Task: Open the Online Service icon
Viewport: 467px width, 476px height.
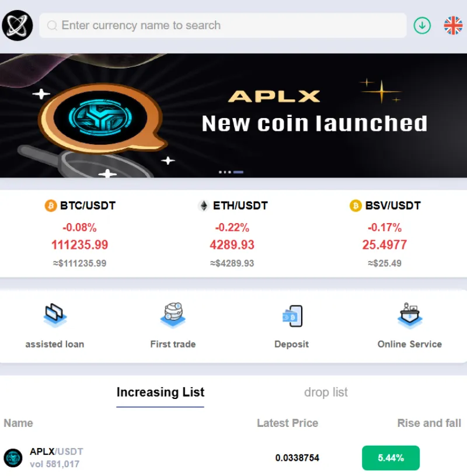Action: 410,316
